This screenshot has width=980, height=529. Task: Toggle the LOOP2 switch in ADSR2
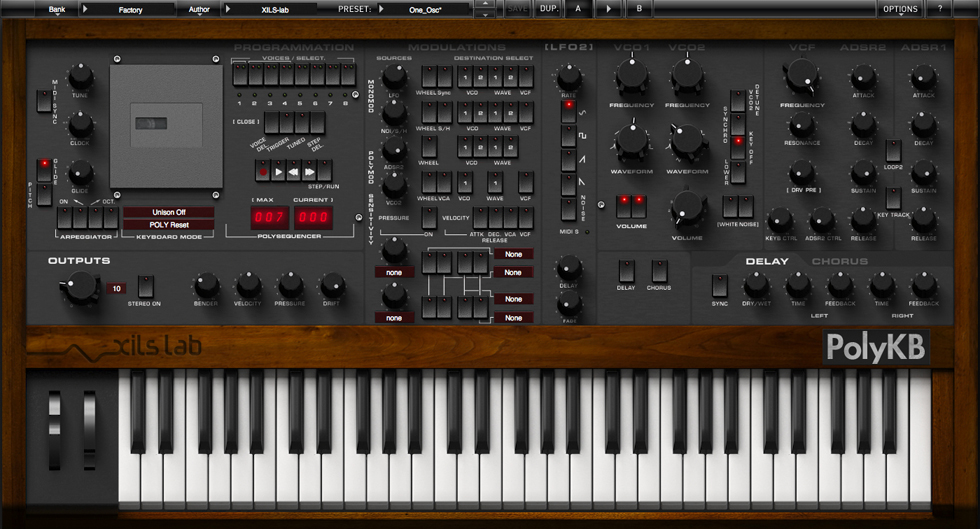pos(893,151)
